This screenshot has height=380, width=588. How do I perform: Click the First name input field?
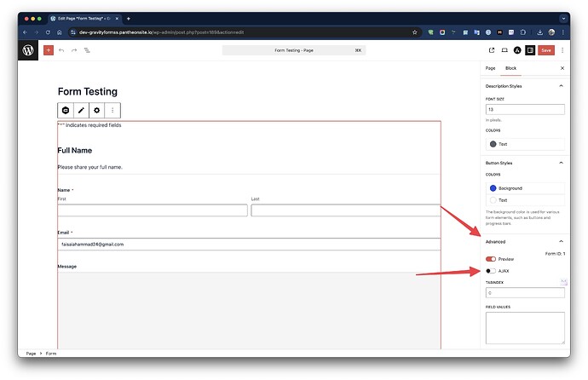(x=153, y=210)
